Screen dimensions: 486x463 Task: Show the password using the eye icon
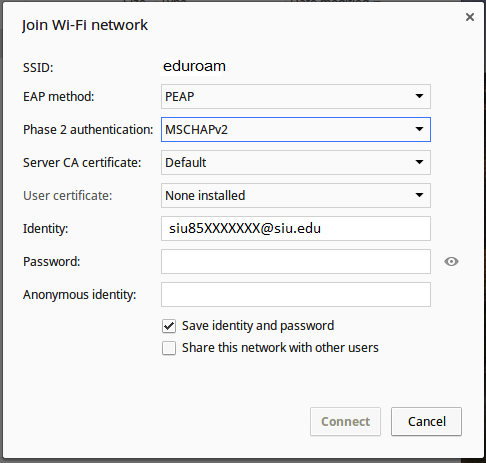click(451, 262)
